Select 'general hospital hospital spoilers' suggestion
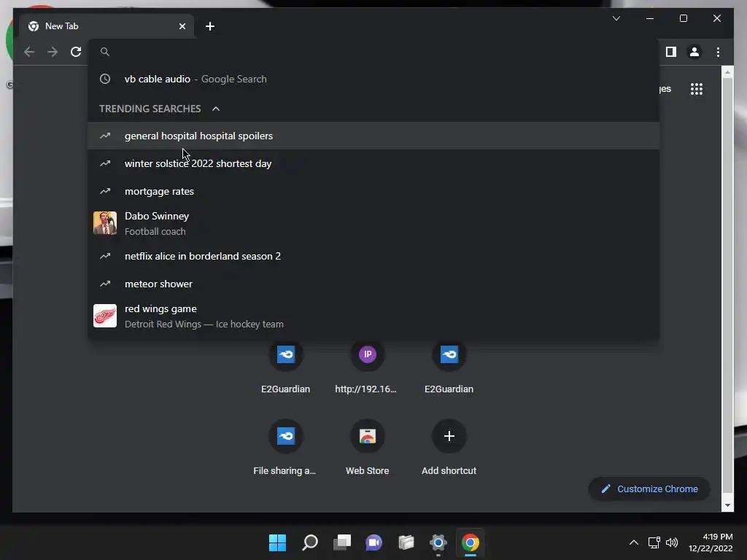Image resolution: width=747 pixels, height=560 pixels. pos(373,136)
